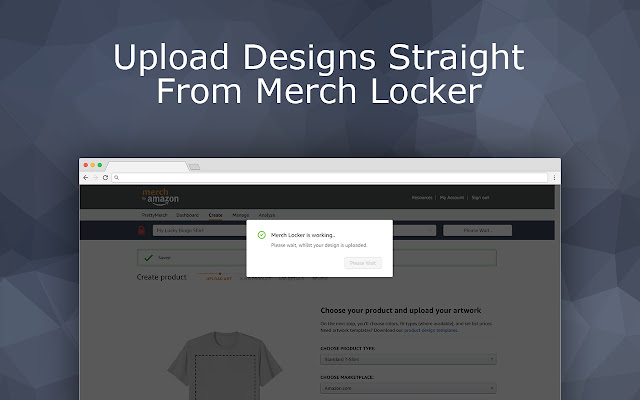
Task: Open a new browser tab
Action: [194, 167]
